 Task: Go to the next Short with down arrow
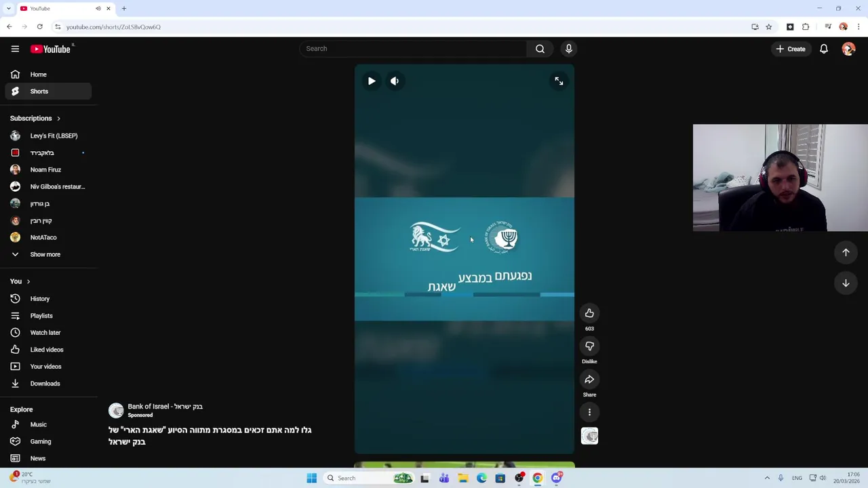click(846, 283)
